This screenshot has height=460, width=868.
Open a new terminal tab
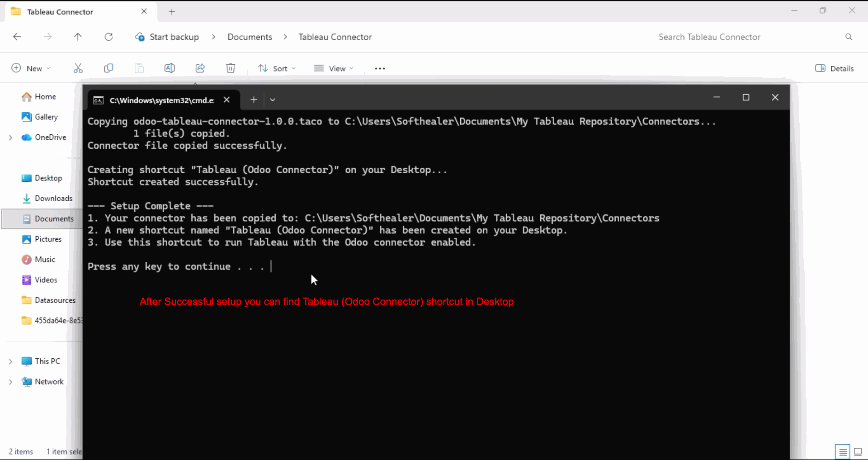click(x=254, y=100)
